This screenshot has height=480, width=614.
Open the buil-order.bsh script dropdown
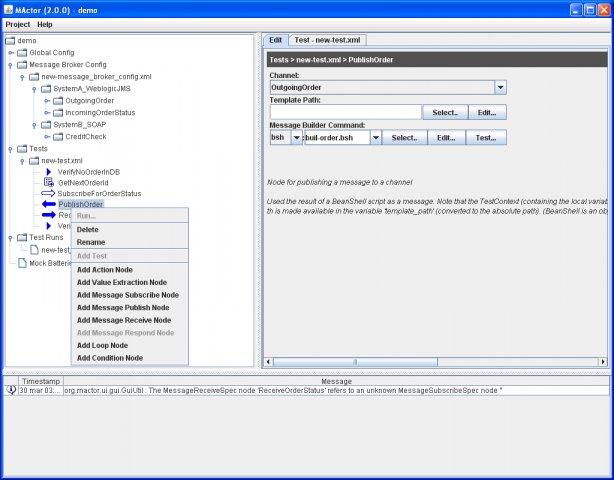[x=376, y=138]
